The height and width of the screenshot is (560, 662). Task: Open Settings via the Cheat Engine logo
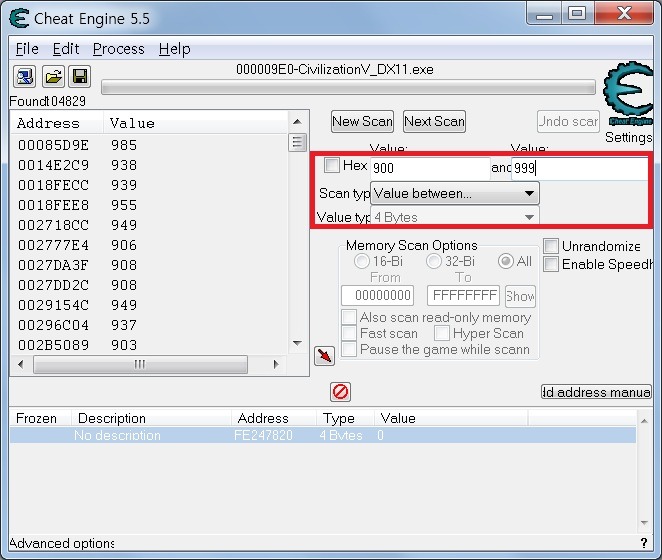[x=628, y=94]
